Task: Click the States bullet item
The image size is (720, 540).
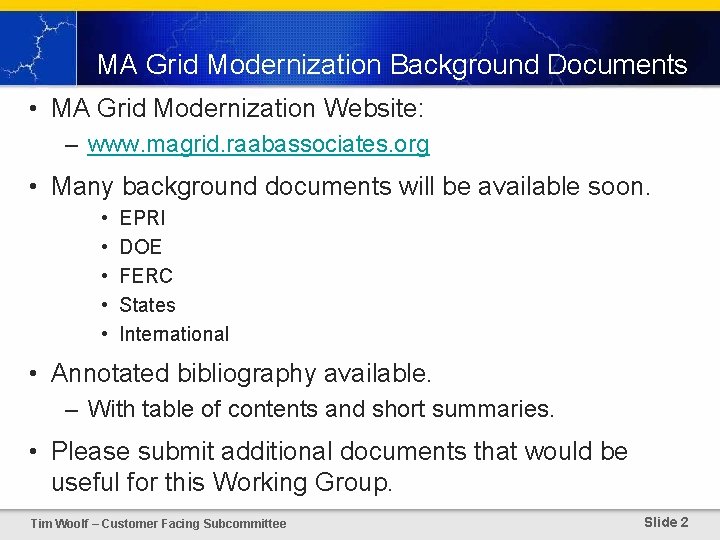Action: tap(147, 305)
